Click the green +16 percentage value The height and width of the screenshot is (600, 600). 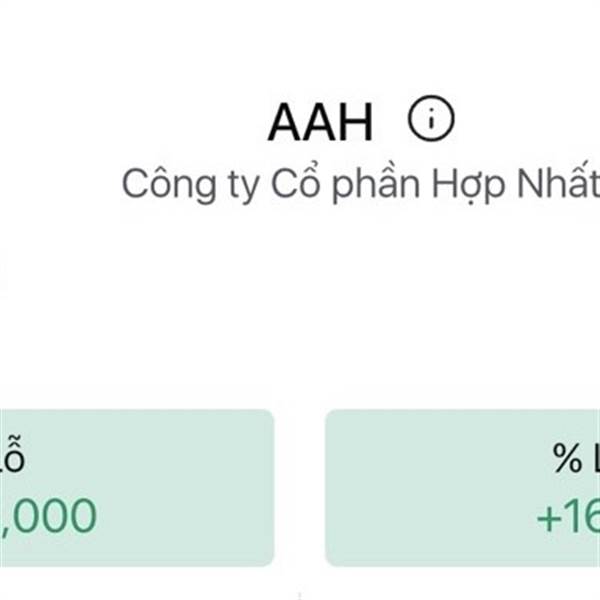pyautogui.click(x=568, y=518)
